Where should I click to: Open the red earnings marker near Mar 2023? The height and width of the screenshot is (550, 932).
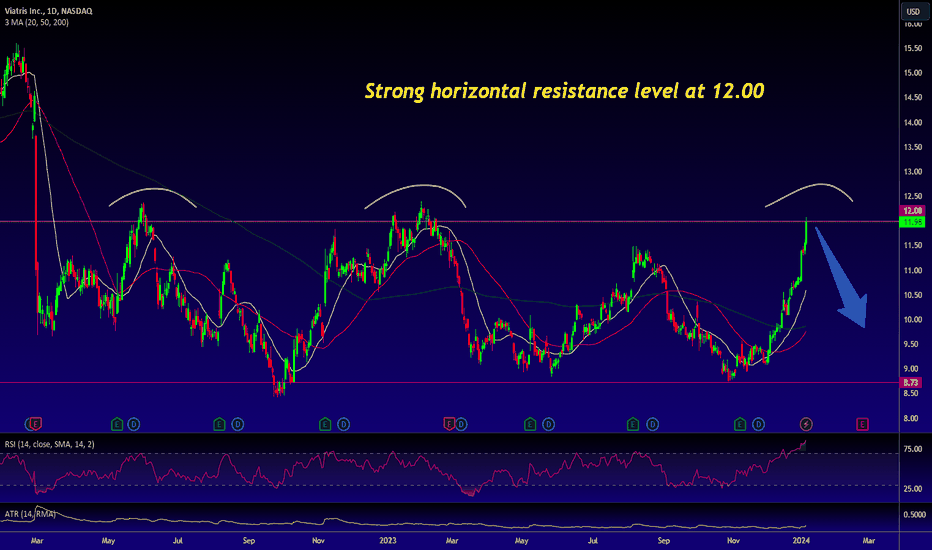[x=449, y=423]
